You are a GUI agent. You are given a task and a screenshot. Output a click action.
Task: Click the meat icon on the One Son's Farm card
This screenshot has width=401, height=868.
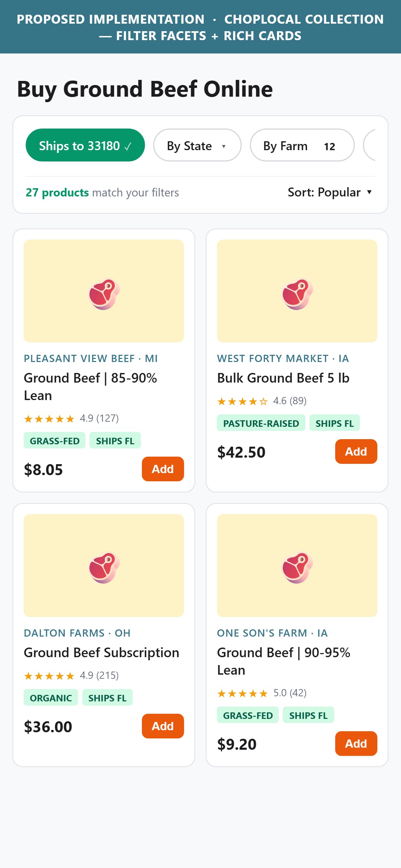[297, 567]
